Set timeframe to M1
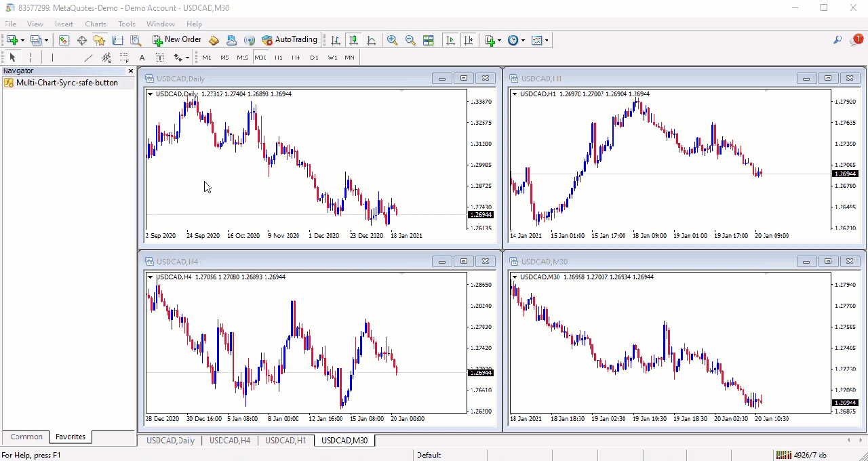This screenshot has width=868, height=461. [x=207, y=58]
